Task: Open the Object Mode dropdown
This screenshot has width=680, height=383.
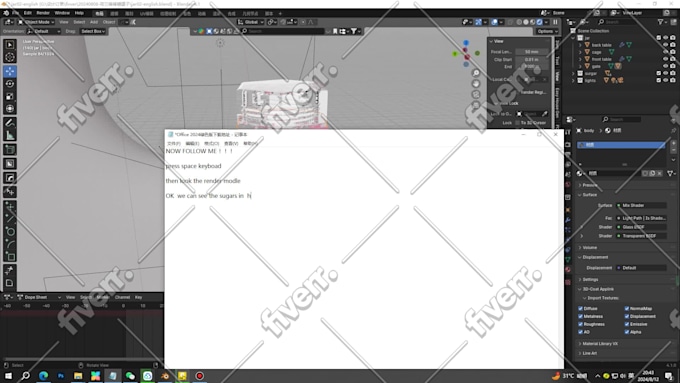Action: (36, 22)
